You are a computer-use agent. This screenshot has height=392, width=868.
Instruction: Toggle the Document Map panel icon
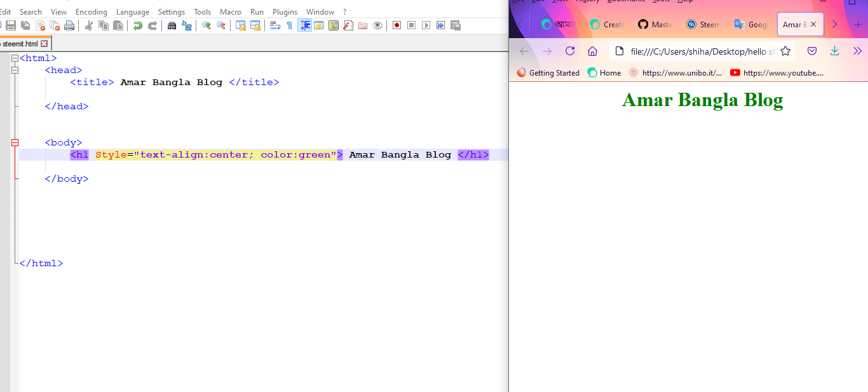(334, 25)
